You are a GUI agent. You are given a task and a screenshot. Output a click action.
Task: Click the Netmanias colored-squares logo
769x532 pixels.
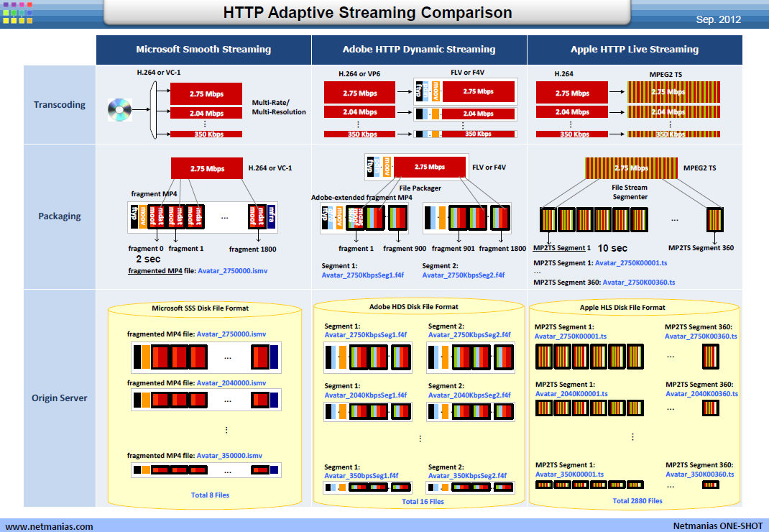[x=18, y=13]
